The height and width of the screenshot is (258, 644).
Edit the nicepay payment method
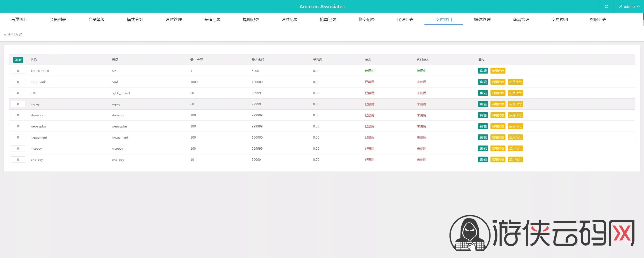tap(483, 148)
